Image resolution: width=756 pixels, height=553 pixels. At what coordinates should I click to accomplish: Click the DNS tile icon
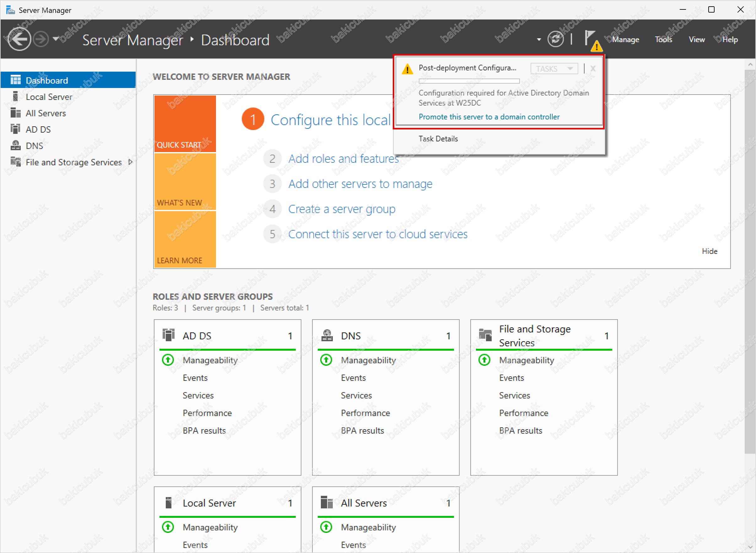tap(327, 335)
